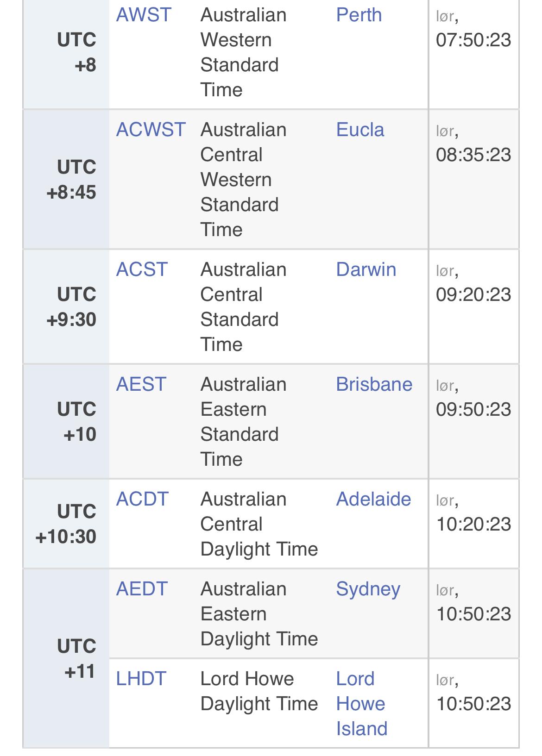The height and width of the screenshot is (756, 542).
Task: Select the AEST abbreviation link
Action: point(141,384)
